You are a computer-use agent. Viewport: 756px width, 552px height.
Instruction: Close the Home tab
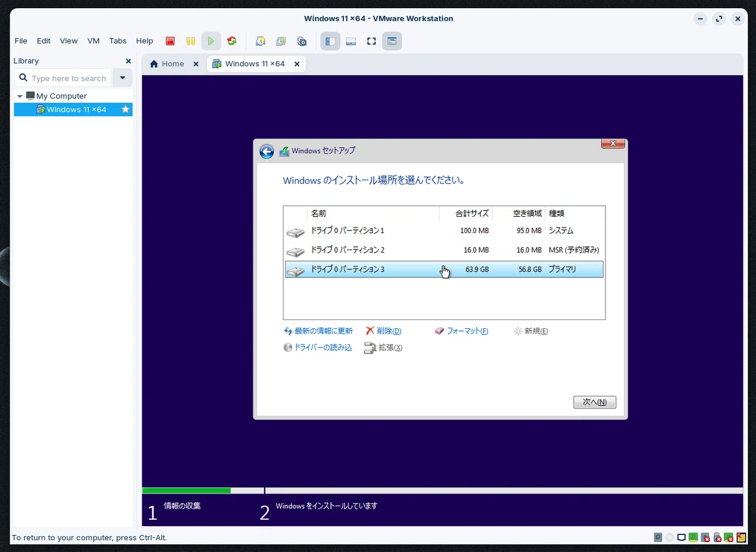coord(196,64)
